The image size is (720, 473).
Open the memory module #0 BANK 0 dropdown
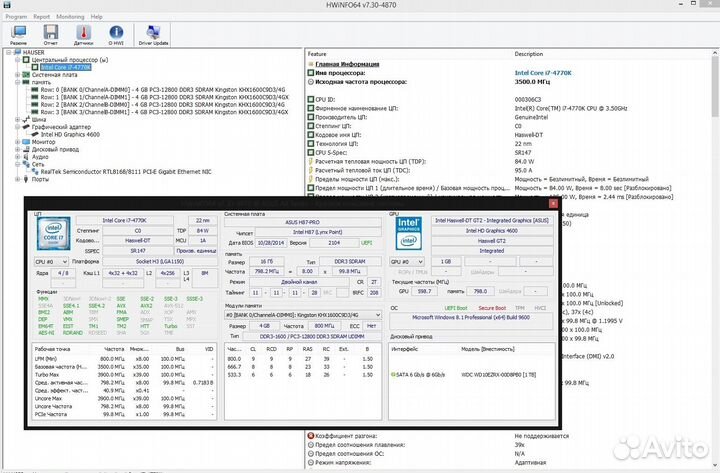pyautogui.click(x=303, y=315)
